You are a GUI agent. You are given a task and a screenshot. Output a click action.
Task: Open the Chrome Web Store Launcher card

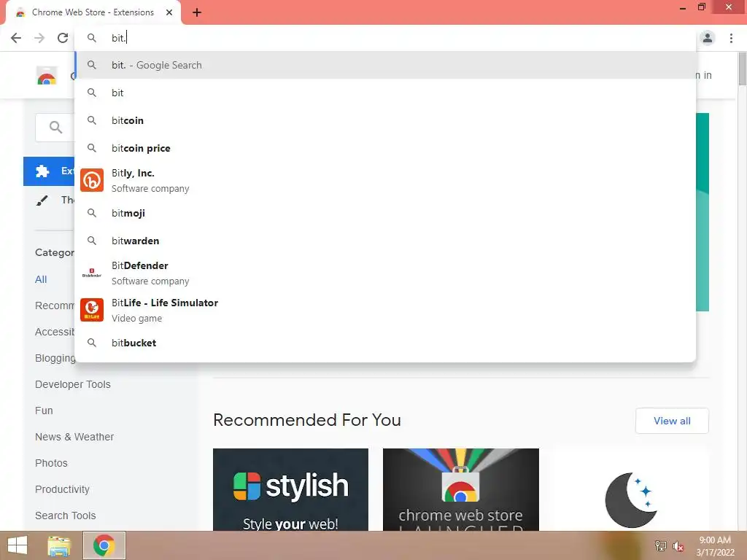click(x=461, y=489)
